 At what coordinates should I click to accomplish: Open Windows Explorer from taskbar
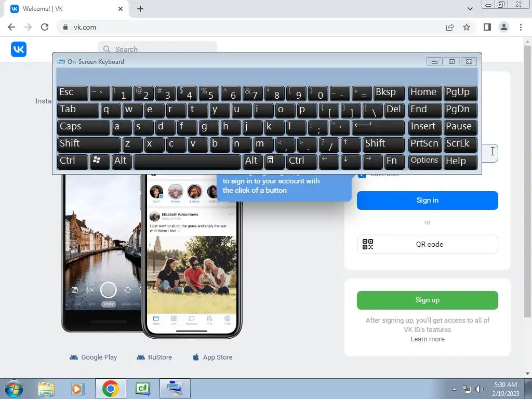coord(46,389)
